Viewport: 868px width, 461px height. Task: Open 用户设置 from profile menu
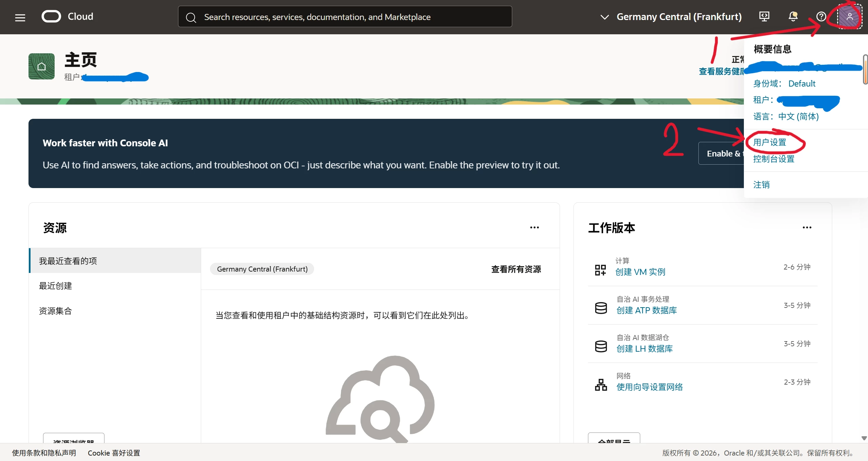point(770,142)
